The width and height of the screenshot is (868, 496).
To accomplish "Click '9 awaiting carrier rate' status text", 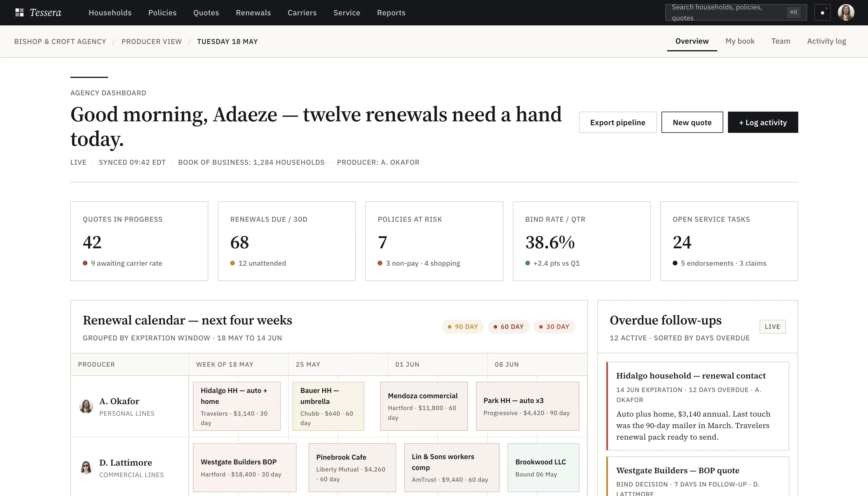I will (126, 263).
